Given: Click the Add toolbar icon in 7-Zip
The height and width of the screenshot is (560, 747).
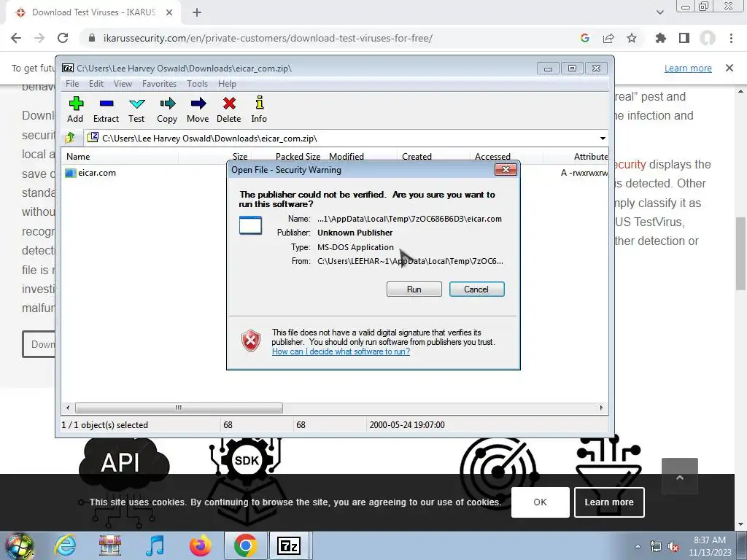Looking at the screenshot, I should click(x=75, y=109).
